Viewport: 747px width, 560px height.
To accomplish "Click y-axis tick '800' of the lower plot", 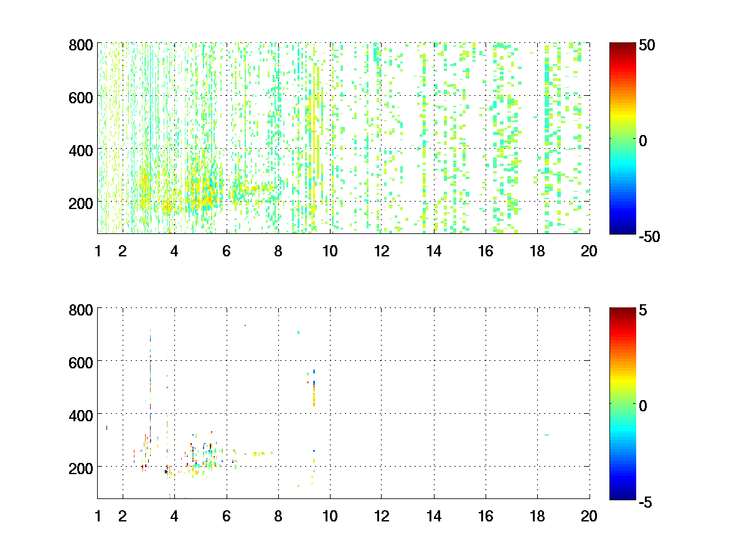I will [80, 309].
